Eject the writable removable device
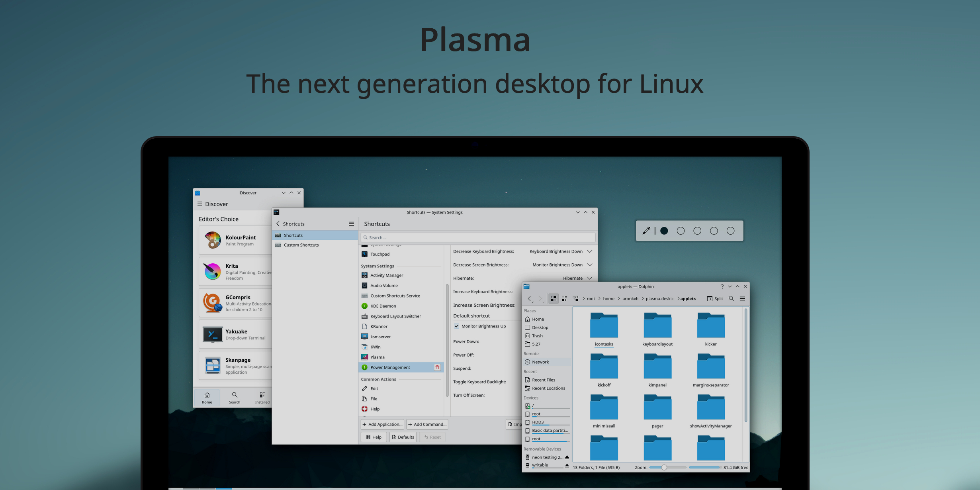 click(x=567, y=465)
